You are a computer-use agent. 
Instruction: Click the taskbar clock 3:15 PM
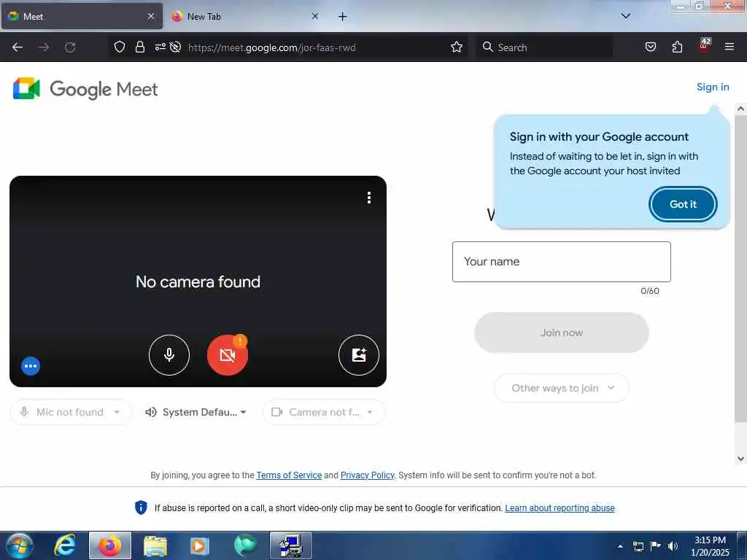click(x=710, y=545)
